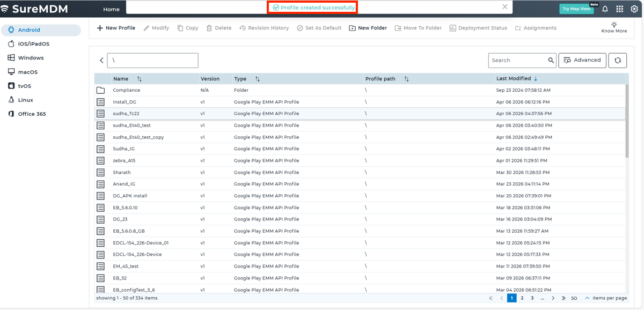
Task: Click the Copy toolbar button
Action: pos(188,28)
